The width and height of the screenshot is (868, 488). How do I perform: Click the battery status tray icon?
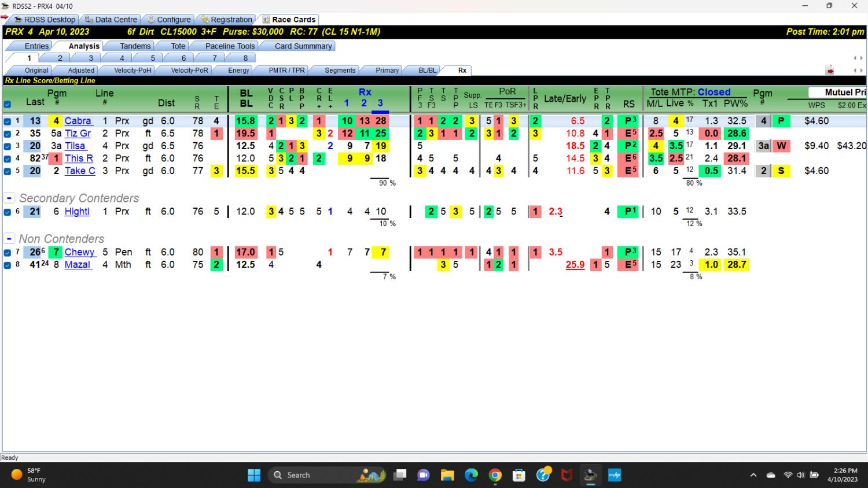point(814,475)
